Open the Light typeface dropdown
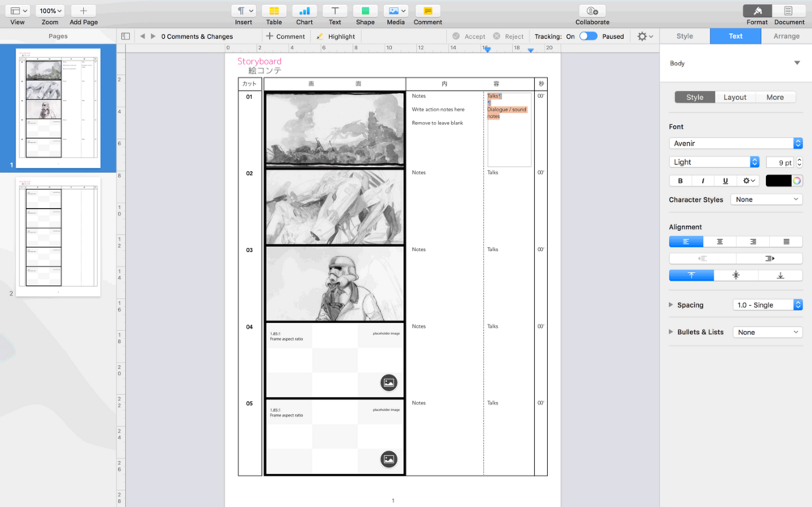The image size is (812, 507). coord(713,162)
